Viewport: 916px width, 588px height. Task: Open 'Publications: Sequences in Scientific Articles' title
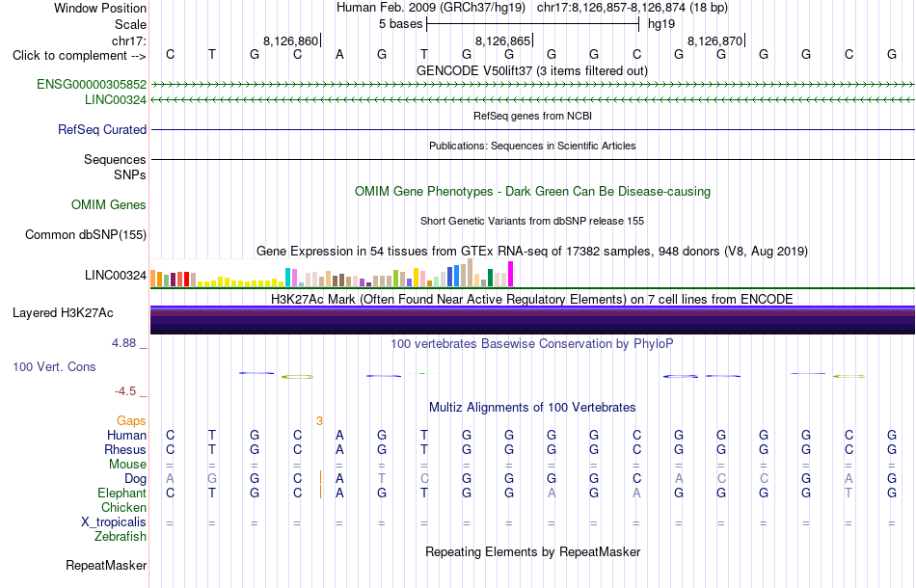point(532,146)
